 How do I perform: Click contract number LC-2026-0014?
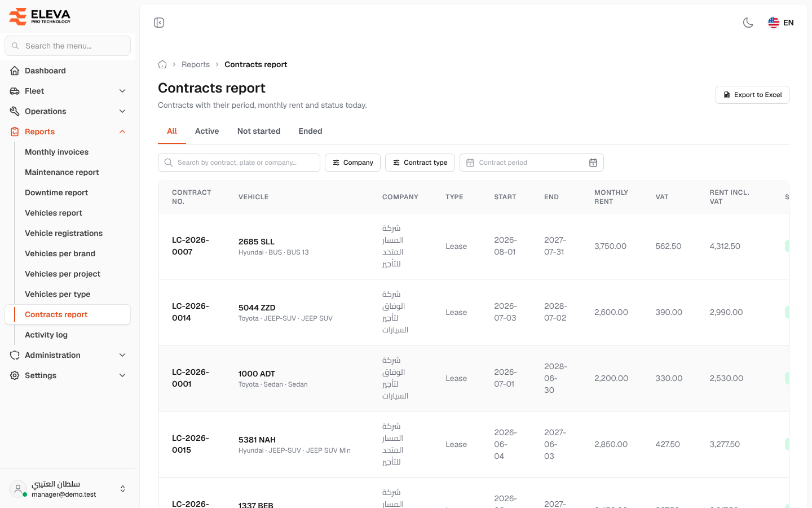[191, 312]
